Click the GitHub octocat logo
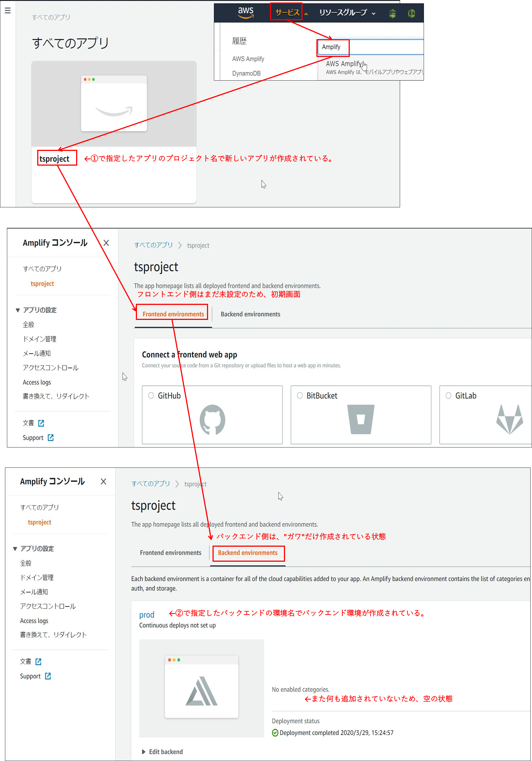Image resolution: width=532 pixels, height=761 pixels. [212, 419]
